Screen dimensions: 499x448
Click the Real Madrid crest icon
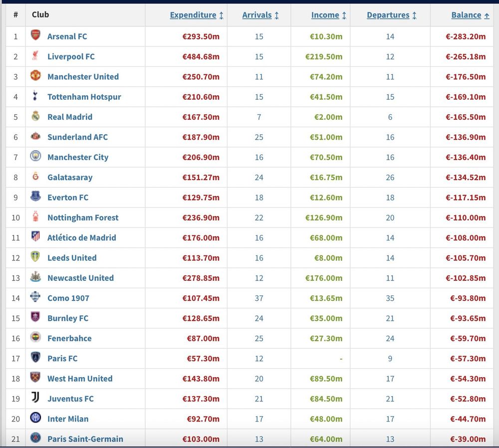tap(35, 117)
